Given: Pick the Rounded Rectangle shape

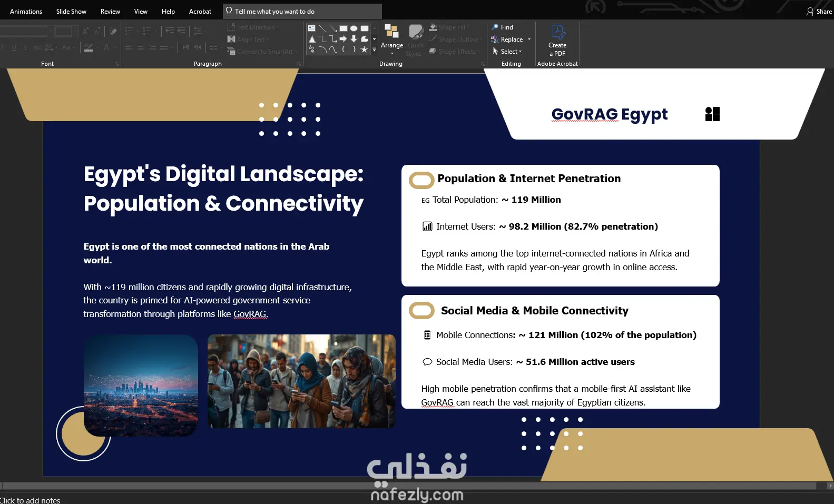Looking at the screenshot, I should (x=364, y=28).
